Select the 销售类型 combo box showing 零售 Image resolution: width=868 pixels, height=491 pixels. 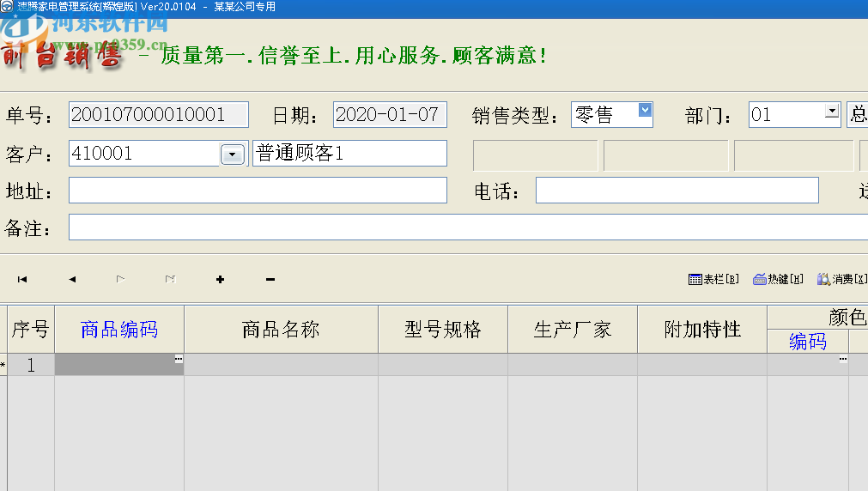(x=611, y=114)
